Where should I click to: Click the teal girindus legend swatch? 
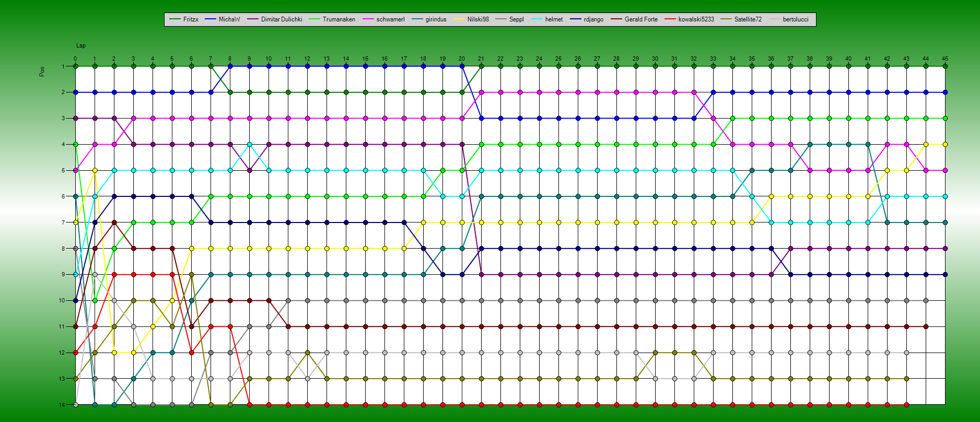click(x=417, y=19)
